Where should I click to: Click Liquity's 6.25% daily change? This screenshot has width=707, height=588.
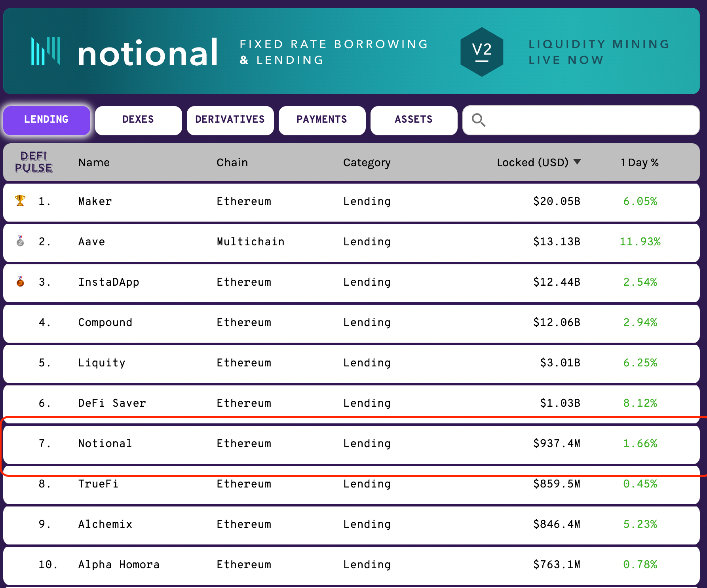point(640,363)
